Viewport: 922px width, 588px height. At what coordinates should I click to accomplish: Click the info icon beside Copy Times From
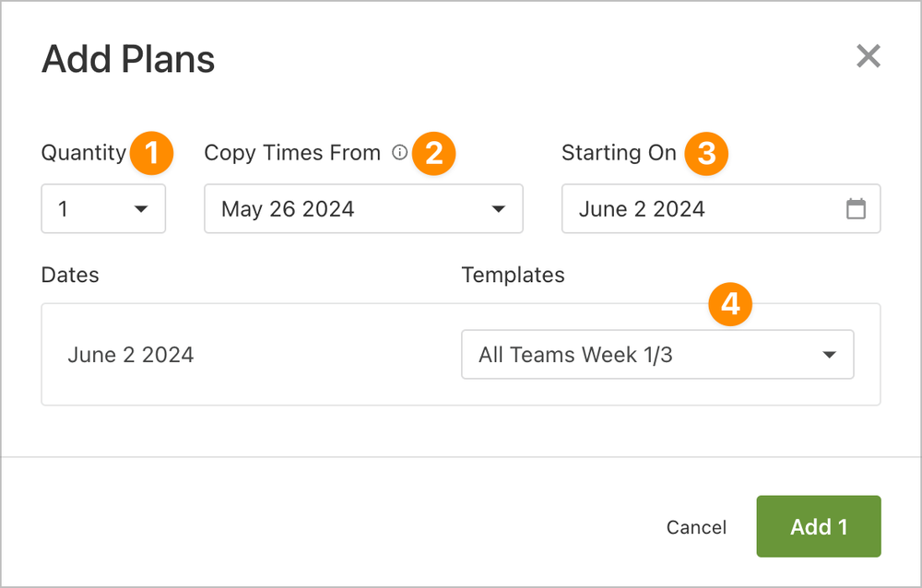(399, 153)
